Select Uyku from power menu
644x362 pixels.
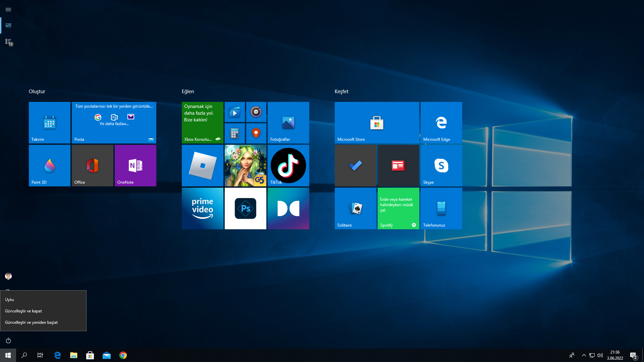pos(9,300)
